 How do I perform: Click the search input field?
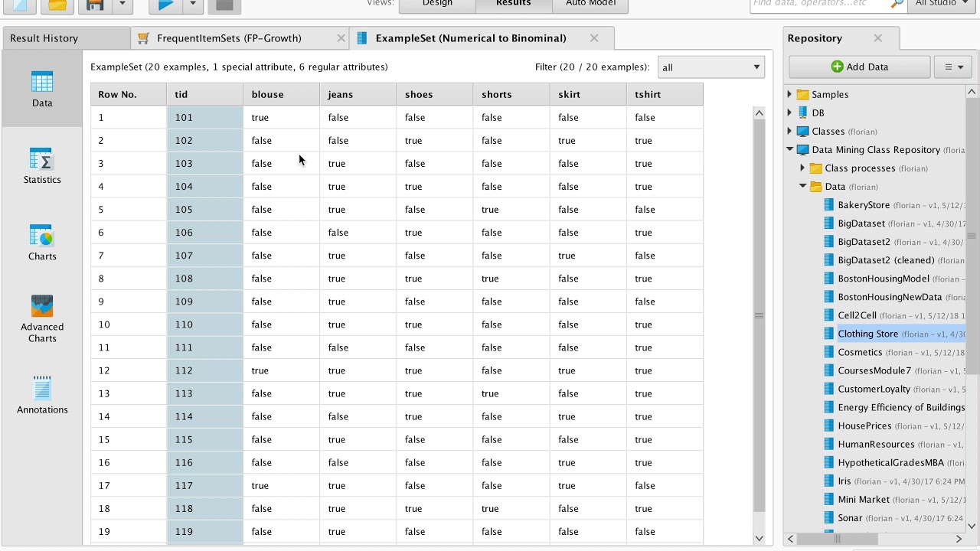pos(819,5)
